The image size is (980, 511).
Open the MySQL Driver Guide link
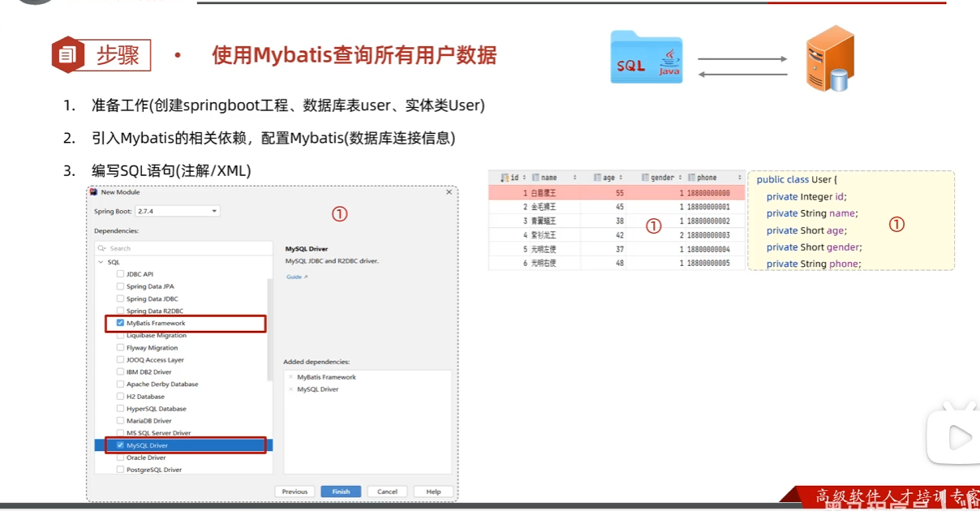pyautogui.click(x=294, y=276)
